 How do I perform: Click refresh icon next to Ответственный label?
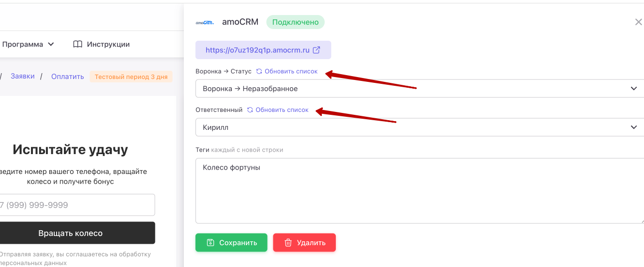pos(250,110)
